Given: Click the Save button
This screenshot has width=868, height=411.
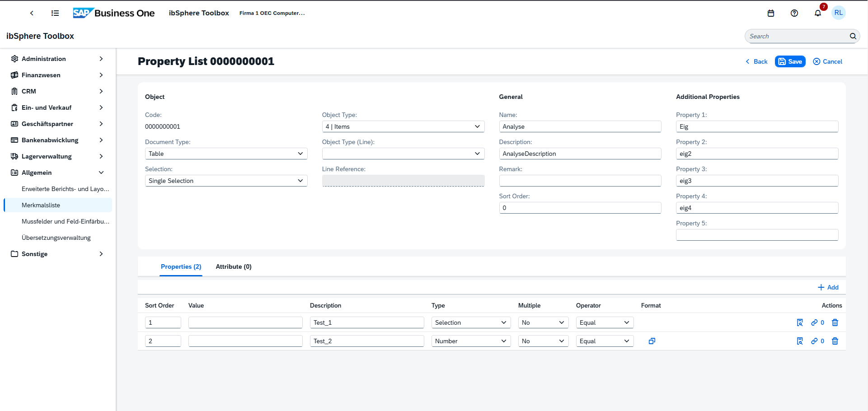Looking at the screenshot, I should pos(790,61).
